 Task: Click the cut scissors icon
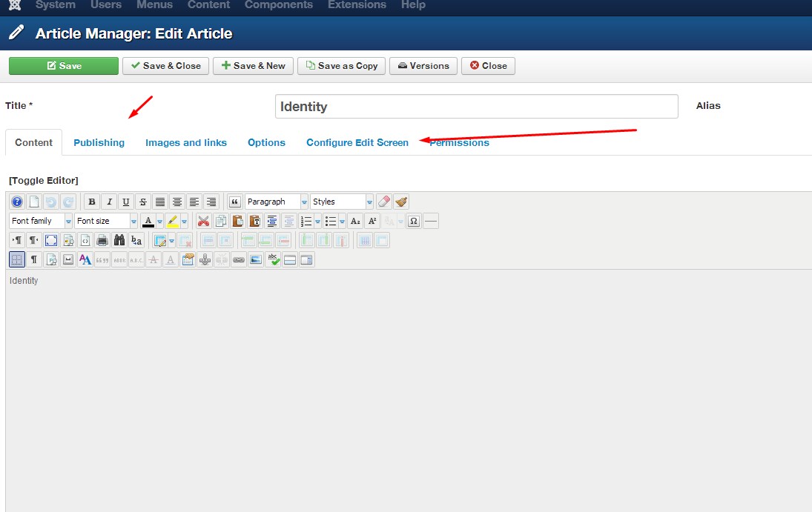203,220
